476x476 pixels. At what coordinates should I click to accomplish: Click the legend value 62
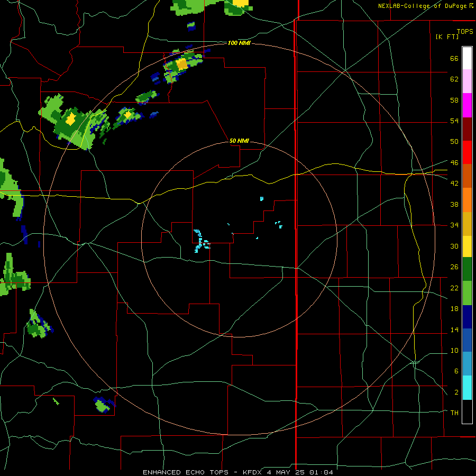[454, 79]
